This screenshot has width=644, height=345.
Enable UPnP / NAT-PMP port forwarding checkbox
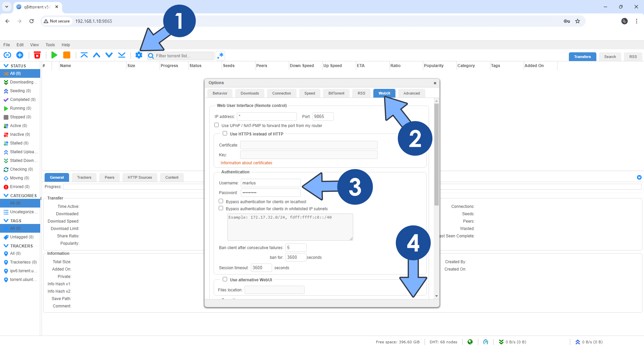(x=217, y=125)
